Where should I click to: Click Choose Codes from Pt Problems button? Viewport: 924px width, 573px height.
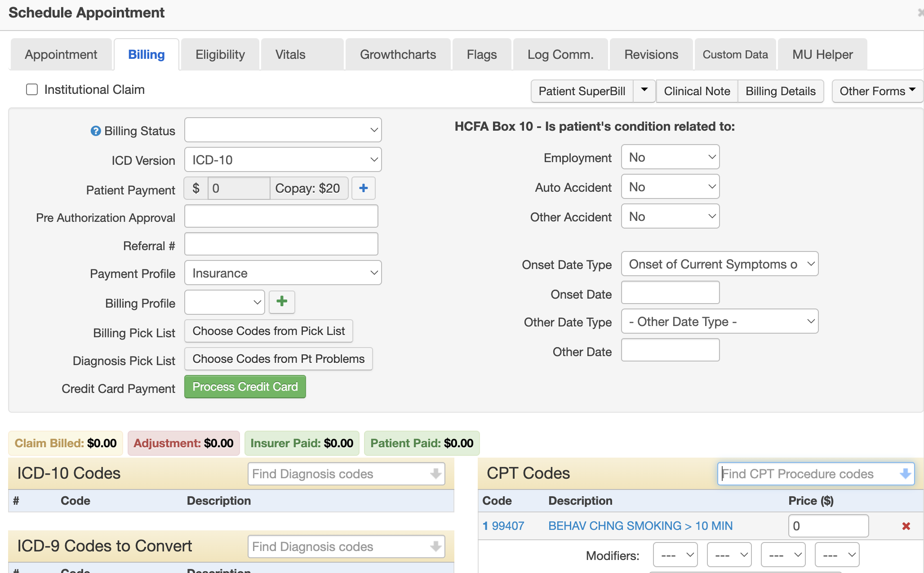(x=278, y=359)
